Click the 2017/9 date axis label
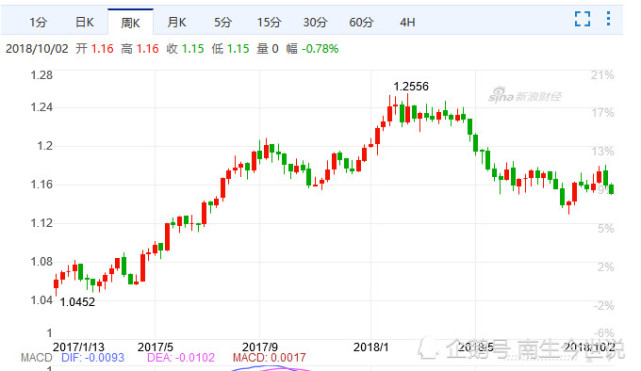The image size is (641, 371). click(260, 347)
